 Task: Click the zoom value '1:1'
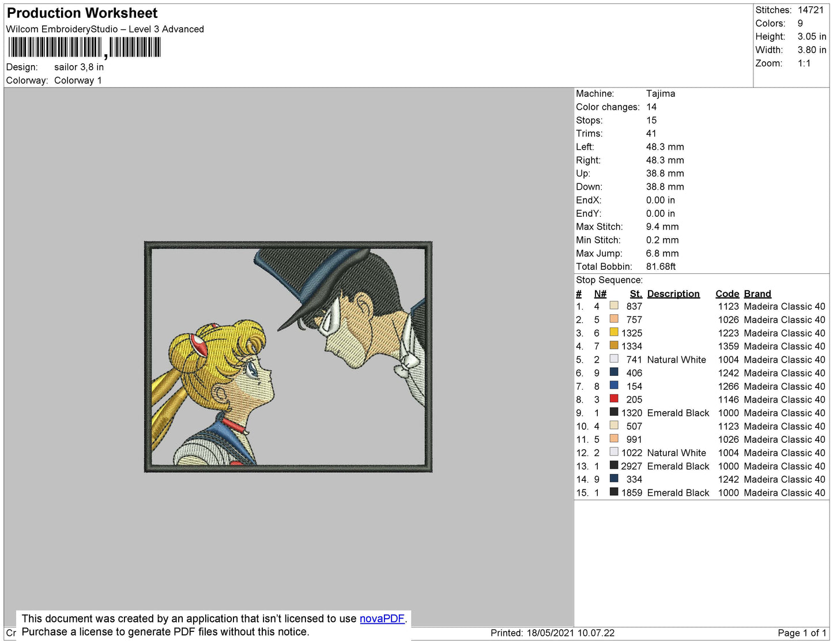click(x=804, y=63)
